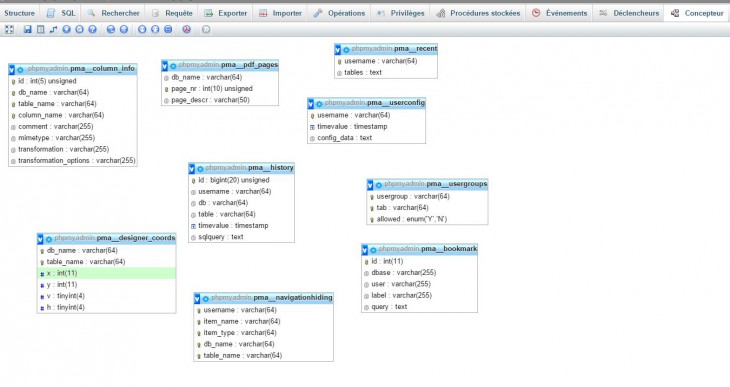This screenshot has width=730, height=387.
Task: Open the Exporter tab
Action: [x=226, y=13]
